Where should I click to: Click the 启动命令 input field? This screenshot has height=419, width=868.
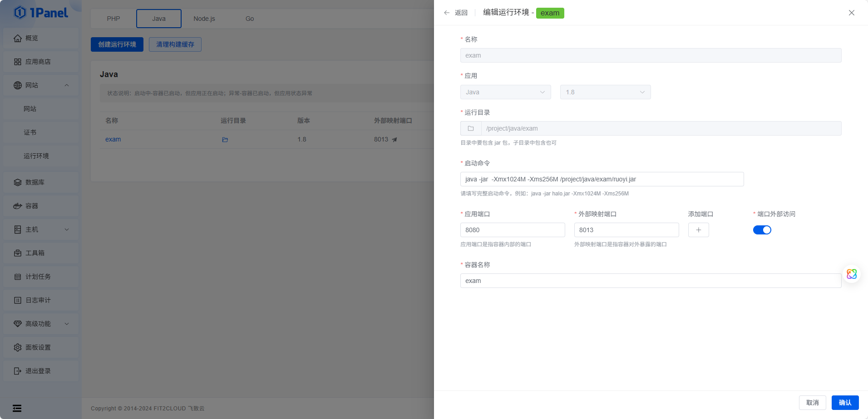click(602, 179)
